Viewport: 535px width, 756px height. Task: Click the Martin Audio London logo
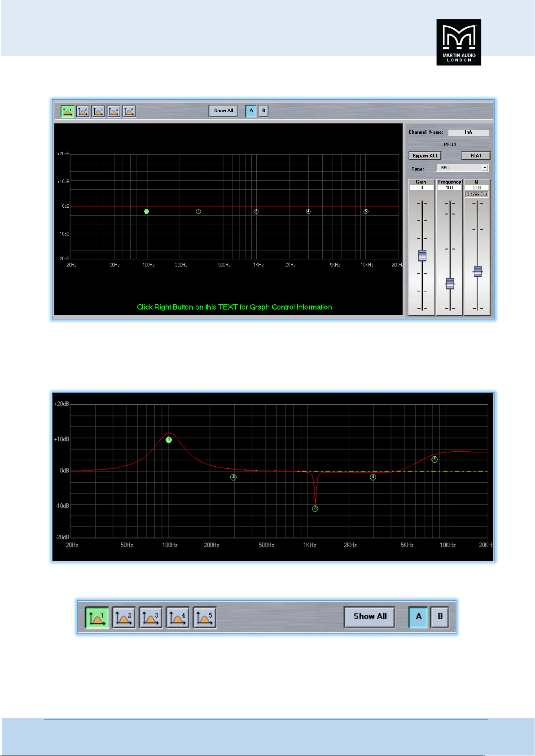[x=459, y=42]
